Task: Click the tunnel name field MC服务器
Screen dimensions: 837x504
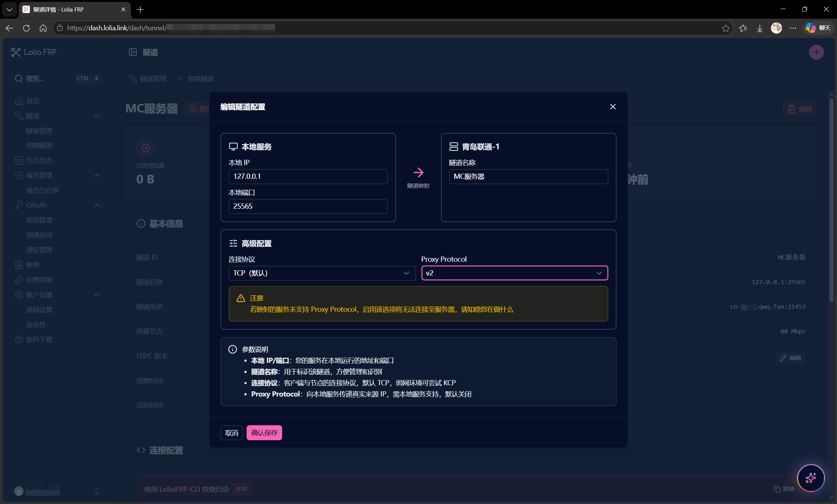Action: coord(528,176)
